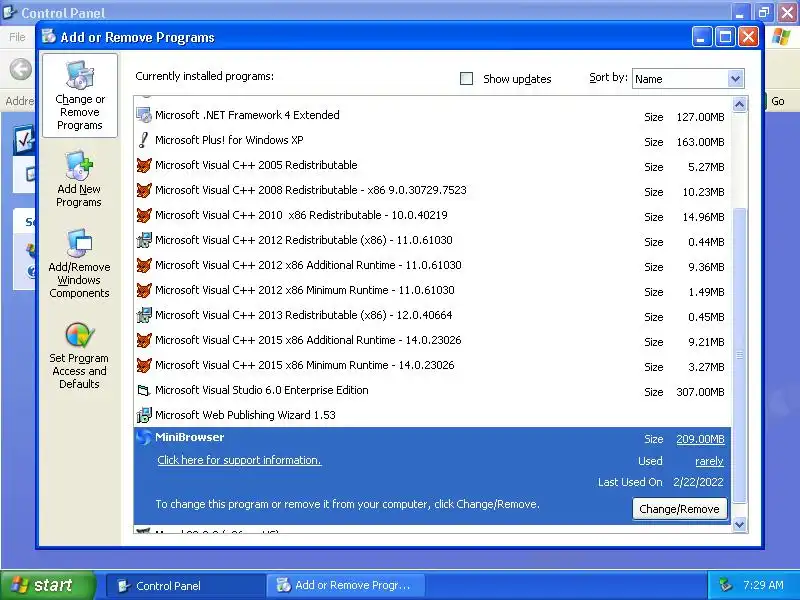The width and height of the screenshot is (800, 600).
Task: Click the Visual C++ 2005 Redistributable icon
Action: [144, 165]
